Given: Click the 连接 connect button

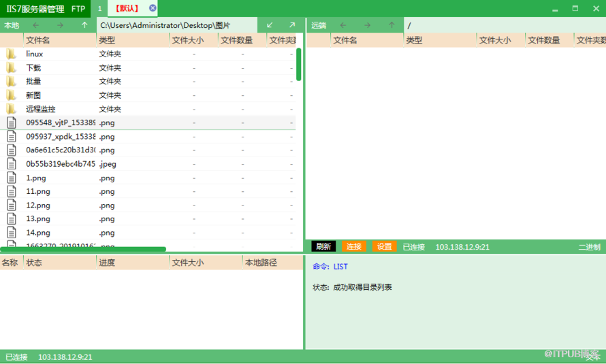Looking at the screenshot, I should (x=354, y=246).
